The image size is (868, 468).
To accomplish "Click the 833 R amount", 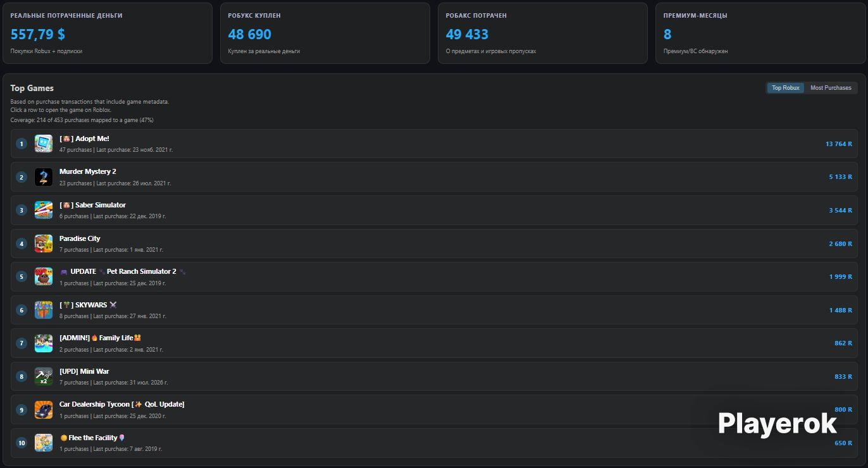I will pyautogui.click(x=843, y=376).
